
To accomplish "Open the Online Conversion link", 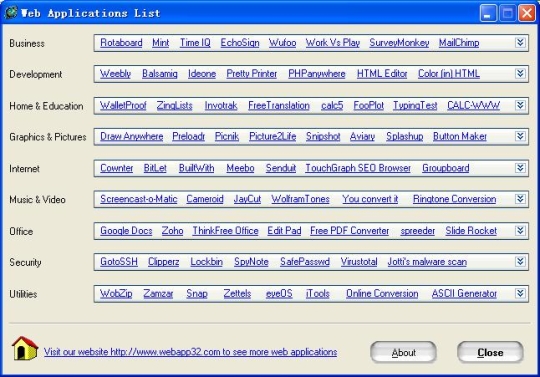I will 382,293.
